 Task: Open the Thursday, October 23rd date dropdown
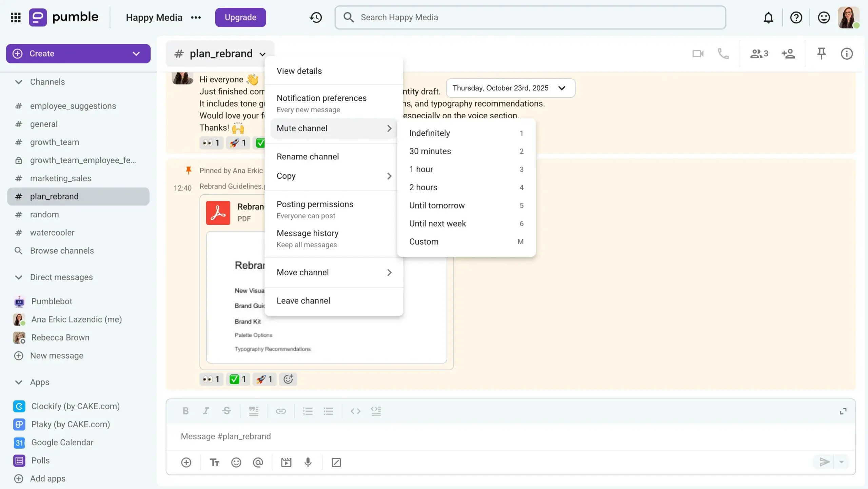pos(510,88)
